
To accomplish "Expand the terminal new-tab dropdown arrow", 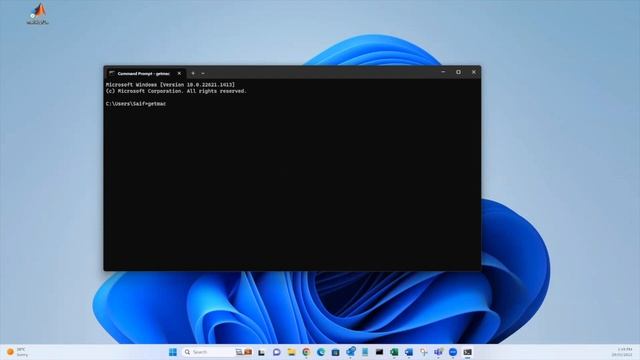I will (203, 73).
